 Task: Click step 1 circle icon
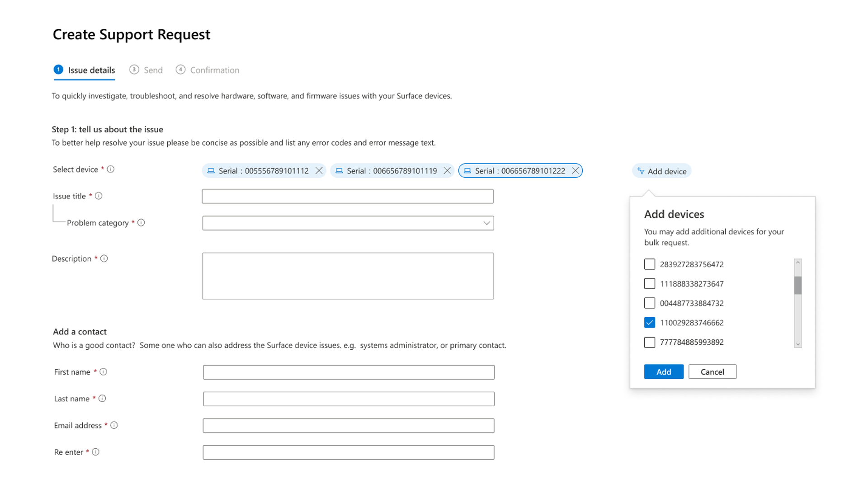(58, 70)
